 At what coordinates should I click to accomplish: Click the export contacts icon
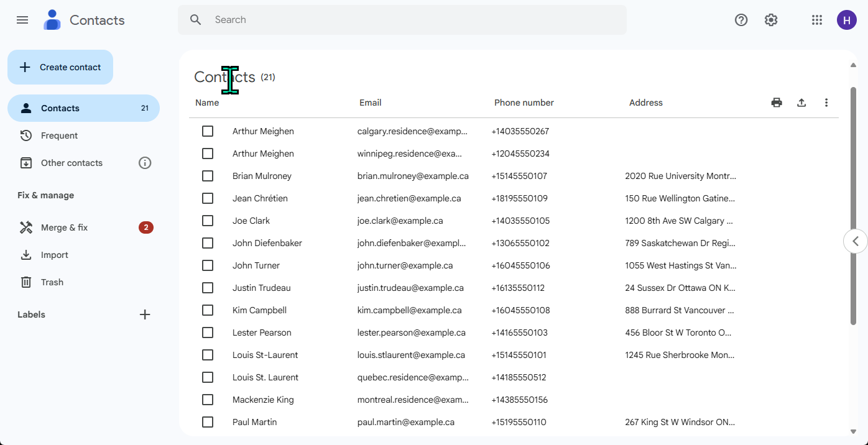tap(801, 103)
